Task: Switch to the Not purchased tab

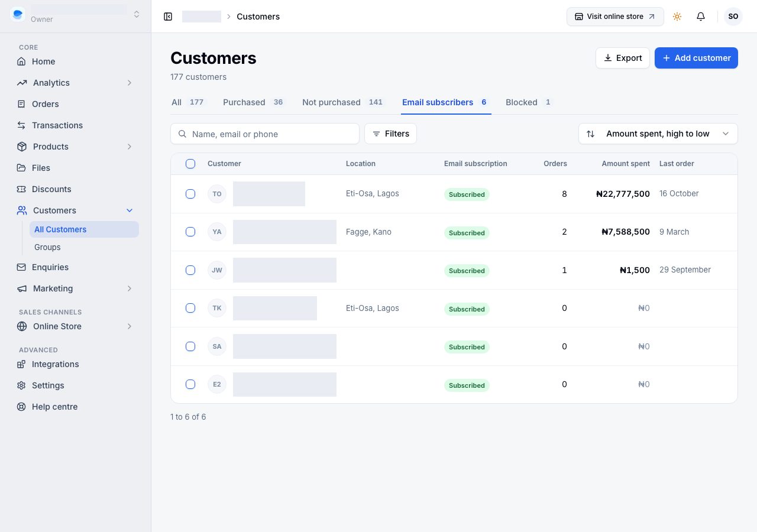Action: click(x=344, y=102)
